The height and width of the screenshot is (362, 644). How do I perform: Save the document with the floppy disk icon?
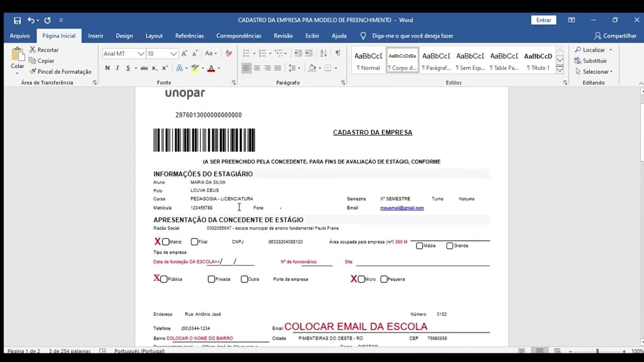[17, 21]
